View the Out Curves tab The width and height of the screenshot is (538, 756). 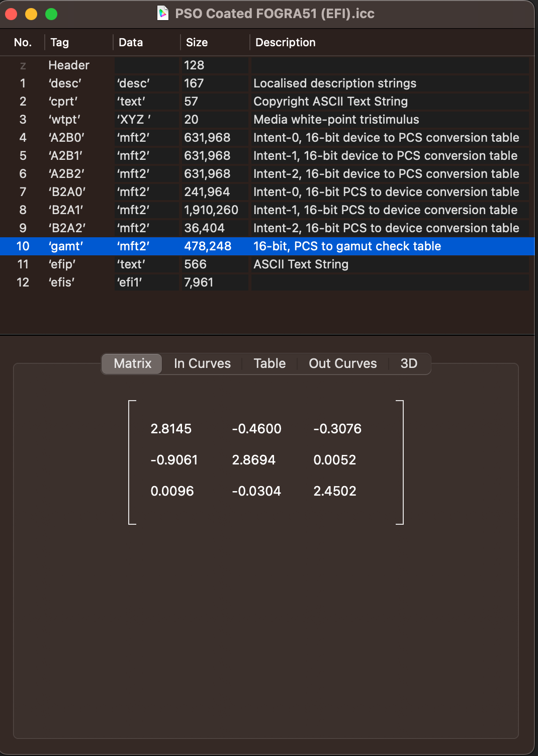(x=342, y=363)
